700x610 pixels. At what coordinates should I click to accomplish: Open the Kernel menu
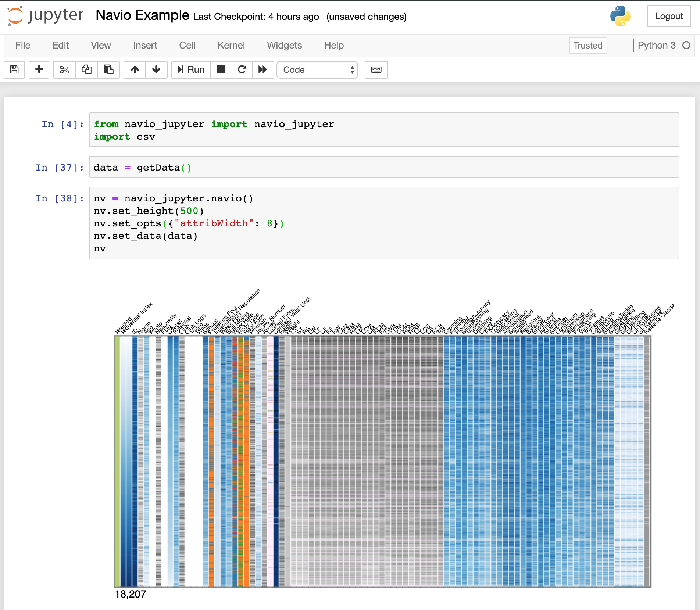click(x=231, y=45)
